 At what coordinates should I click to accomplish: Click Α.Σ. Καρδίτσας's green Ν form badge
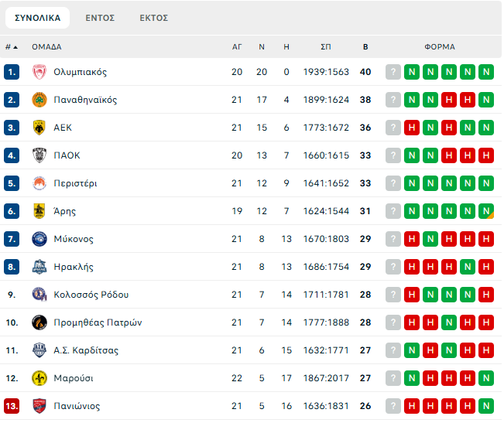click(412, 350)
